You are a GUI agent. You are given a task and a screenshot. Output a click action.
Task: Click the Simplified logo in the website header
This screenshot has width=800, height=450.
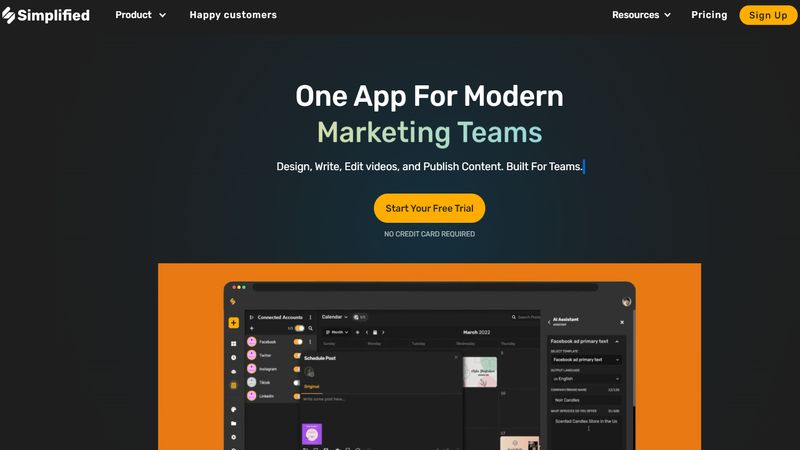pos(46,15)
